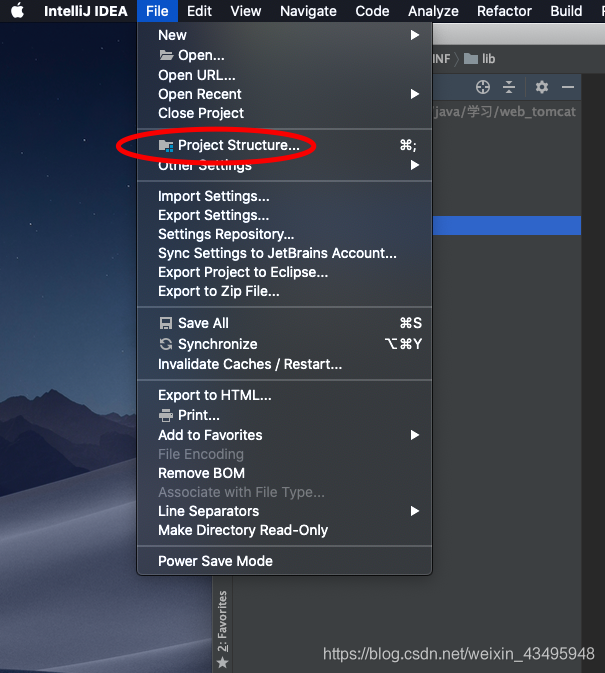Image resolution: width=605 pixels, height=673 pixels.
Task: Open the Edit menu
Action: click(x=199, y=11)
